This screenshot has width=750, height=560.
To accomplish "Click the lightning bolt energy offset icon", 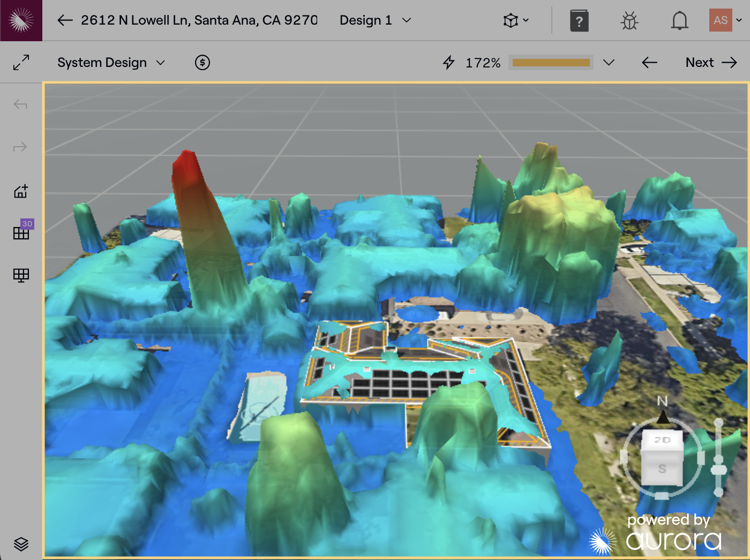I will pyautogui.click(x=448, y=63).
